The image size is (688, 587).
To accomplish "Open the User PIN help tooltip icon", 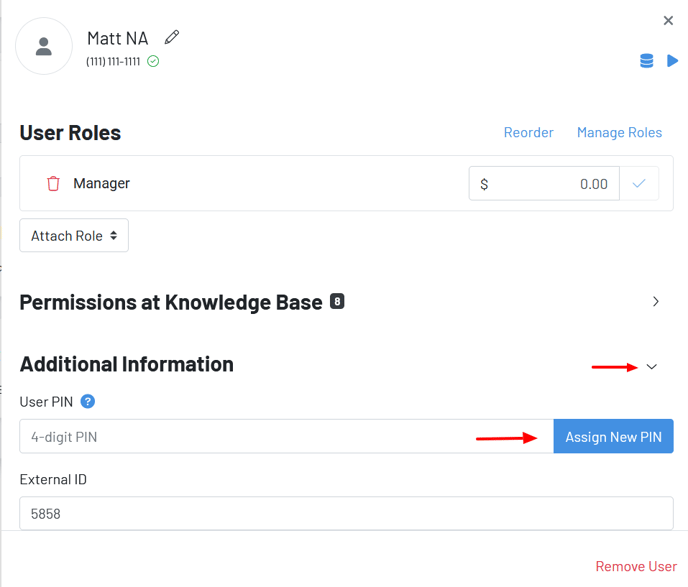I will [x=88, y=402].
